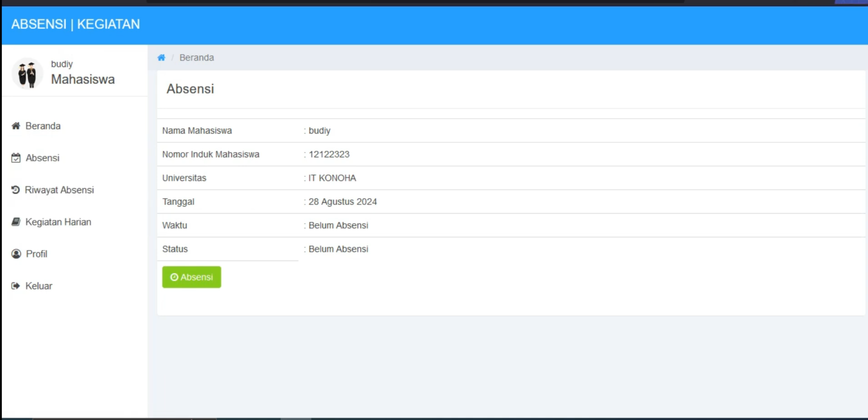This screenshot has height=420, width=868.
Task: Click the Absensi calendar-check icon in sidebar
Action: click(x=16, y=158)
